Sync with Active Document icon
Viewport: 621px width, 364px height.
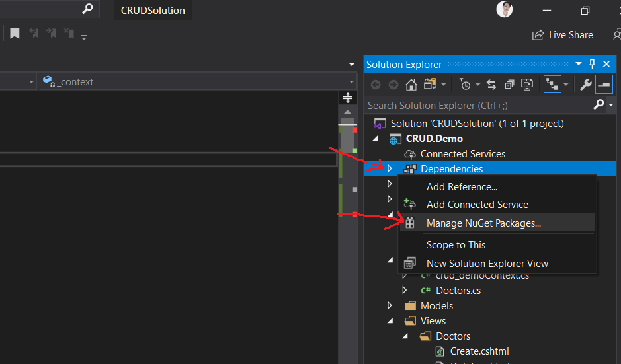(x=491, y=85)
